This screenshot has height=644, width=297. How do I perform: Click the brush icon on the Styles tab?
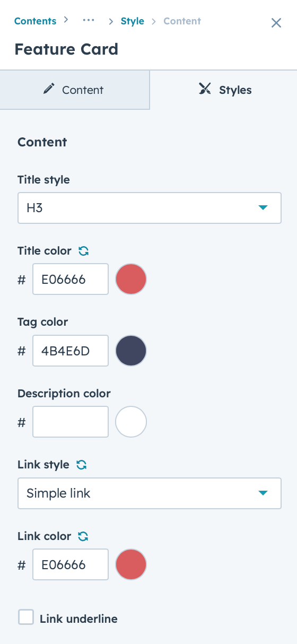tap(205, 89)
